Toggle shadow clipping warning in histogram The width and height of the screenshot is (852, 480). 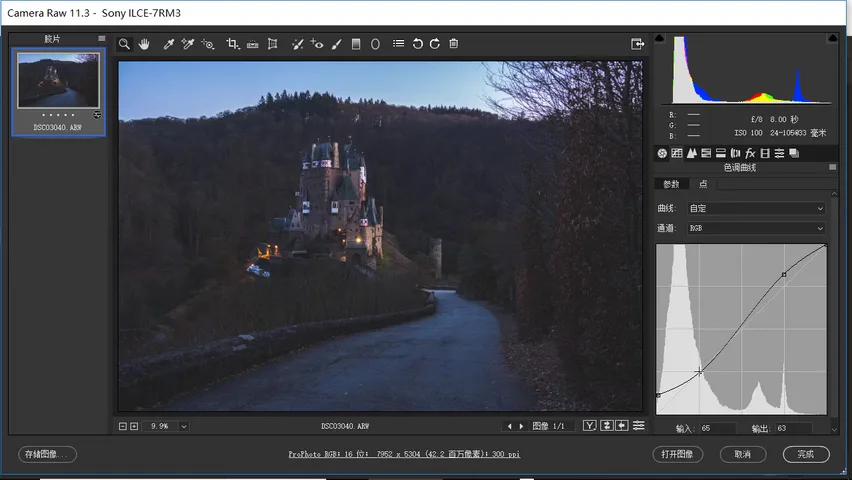point(660,38)
